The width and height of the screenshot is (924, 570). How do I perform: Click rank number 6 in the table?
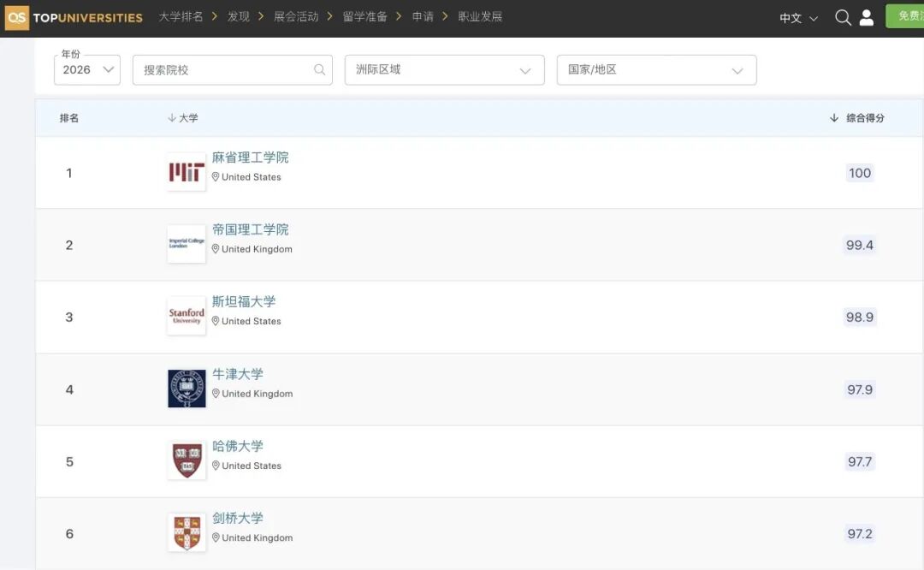69,533
